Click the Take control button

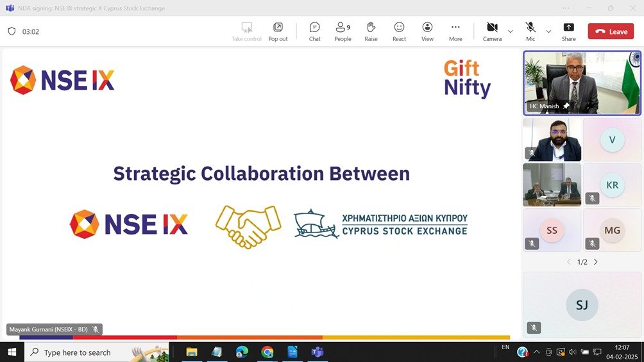click(246, 31)
